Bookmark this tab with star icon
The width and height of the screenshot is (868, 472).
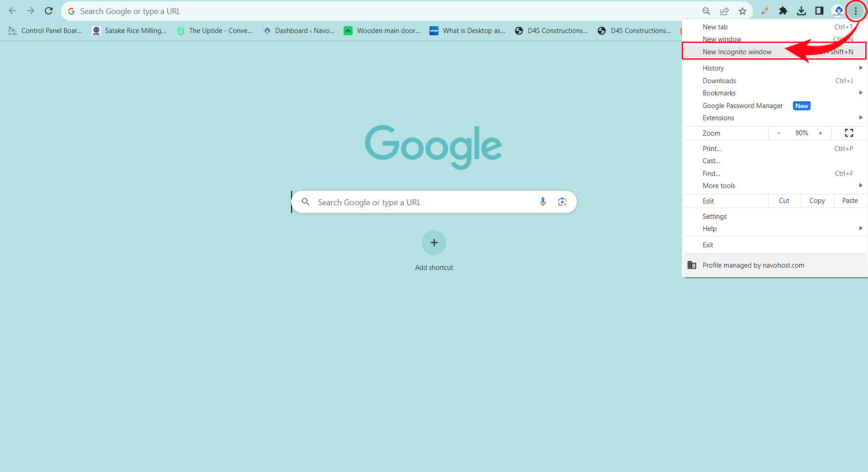[x=742, y=11]
